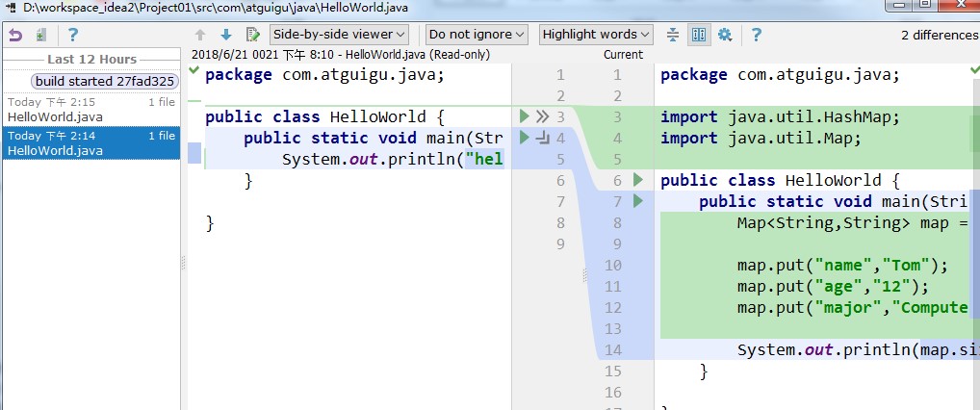The image size is (980, 410).
Task: Open the Do not ignore dropdown
Action: click(477, 35)
